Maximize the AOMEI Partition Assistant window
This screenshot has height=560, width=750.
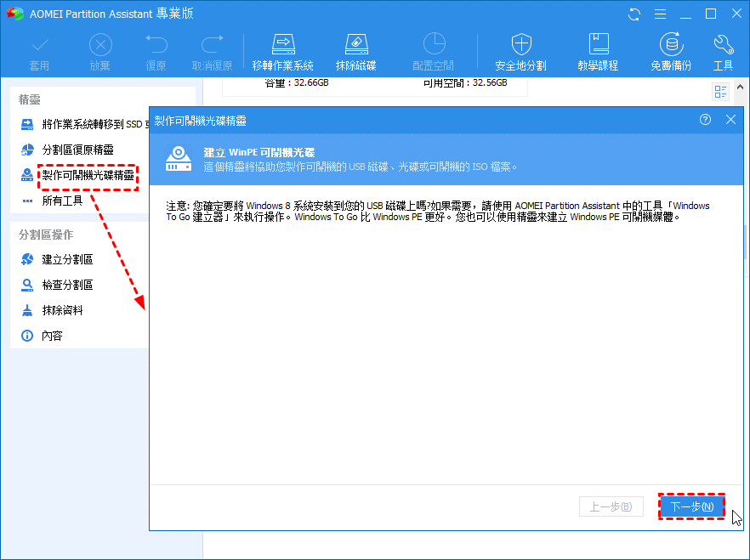point(711,14)
